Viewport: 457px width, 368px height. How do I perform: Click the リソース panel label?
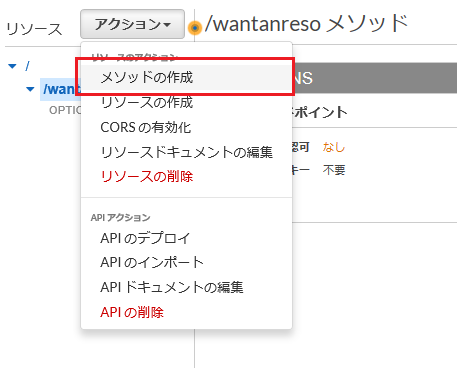tap(34, 29)
